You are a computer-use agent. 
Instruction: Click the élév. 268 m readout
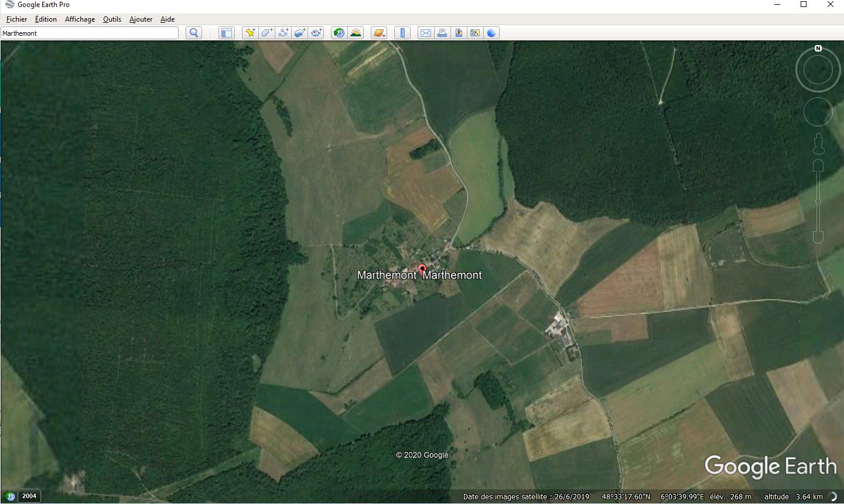pyautogui.click(x=730, y=496)
